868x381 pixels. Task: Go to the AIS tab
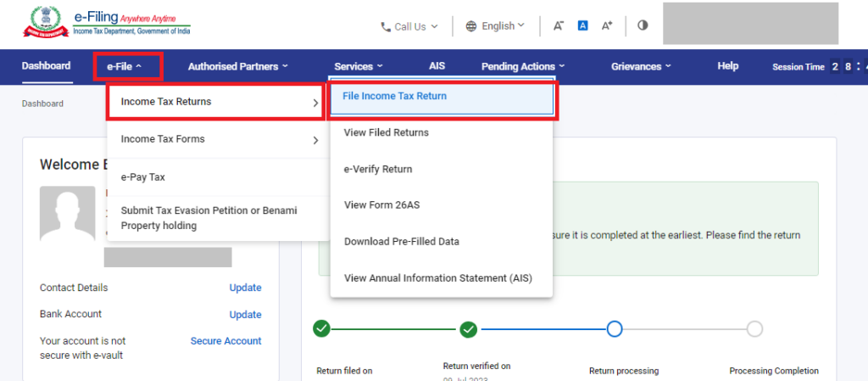(x=437, y=66)
